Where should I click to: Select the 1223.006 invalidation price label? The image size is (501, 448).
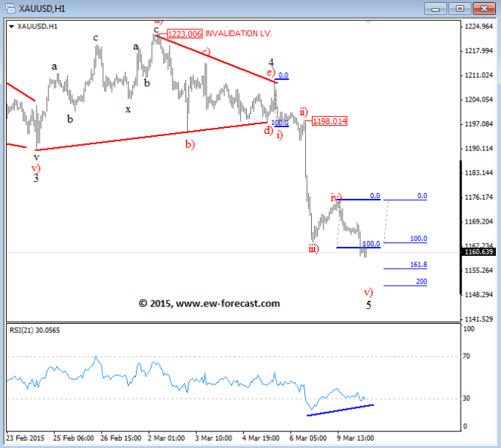pos(185,34)
